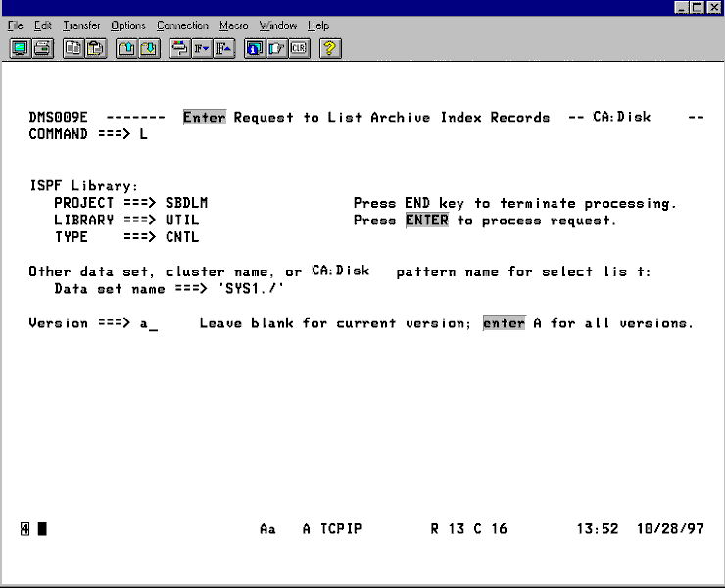The height and width of the screenshot is (588, 725).
Task: Open the Edit menu
Action: [x=42, y=25]
